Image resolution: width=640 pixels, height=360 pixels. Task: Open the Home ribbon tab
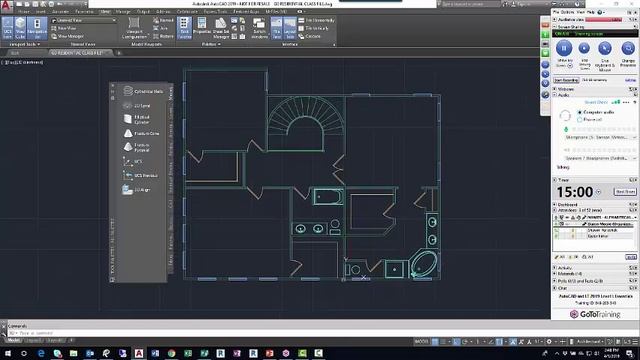click(x=24, y=12)
